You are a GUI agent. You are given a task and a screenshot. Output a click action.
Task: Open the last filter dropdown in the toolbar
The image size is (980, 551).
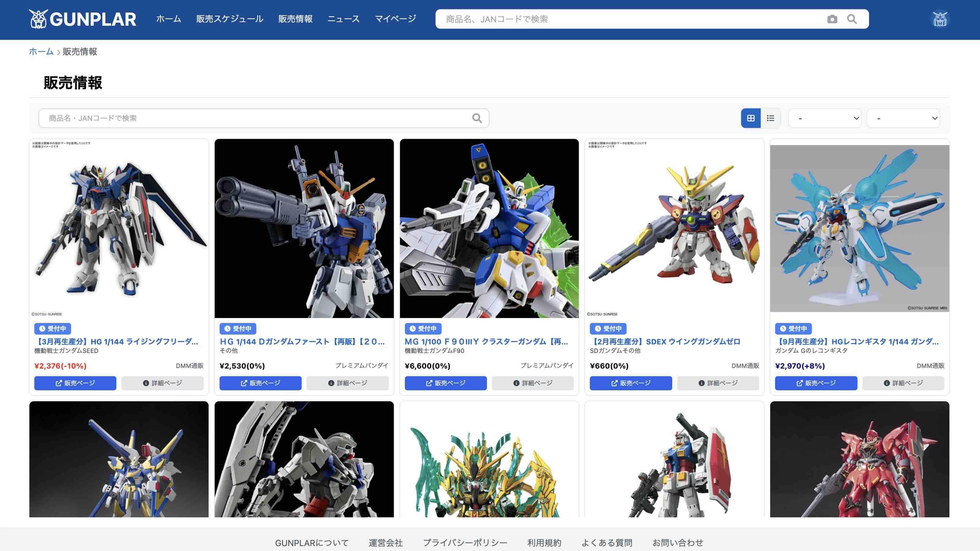click(903, 118)
